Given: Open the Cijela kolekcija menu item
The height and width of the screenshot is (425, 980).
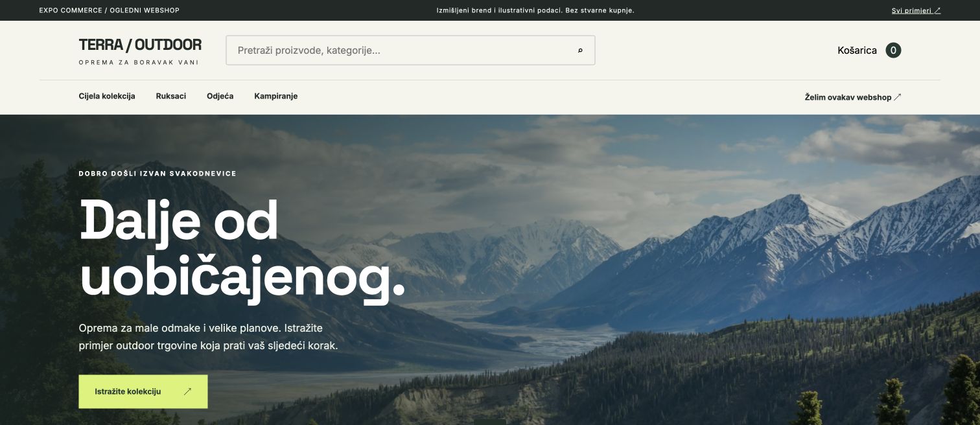Looking at the screenshot, I should coord(107,96).
